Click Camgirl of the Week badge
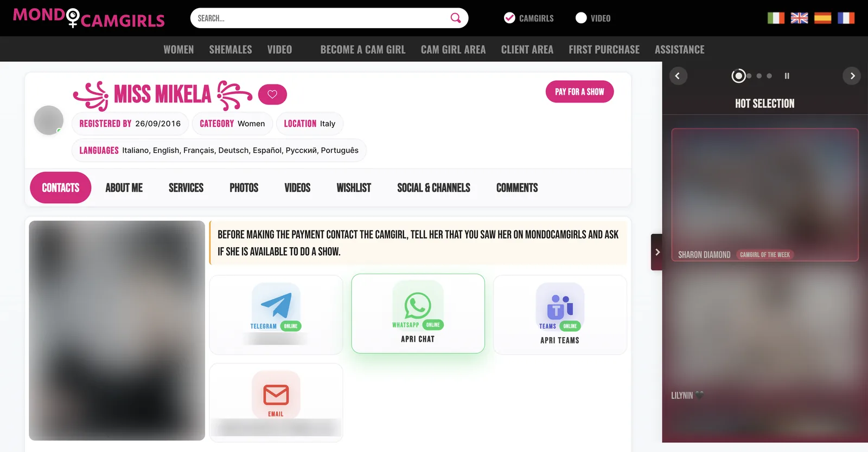868x452 pixels. [765, 255]
